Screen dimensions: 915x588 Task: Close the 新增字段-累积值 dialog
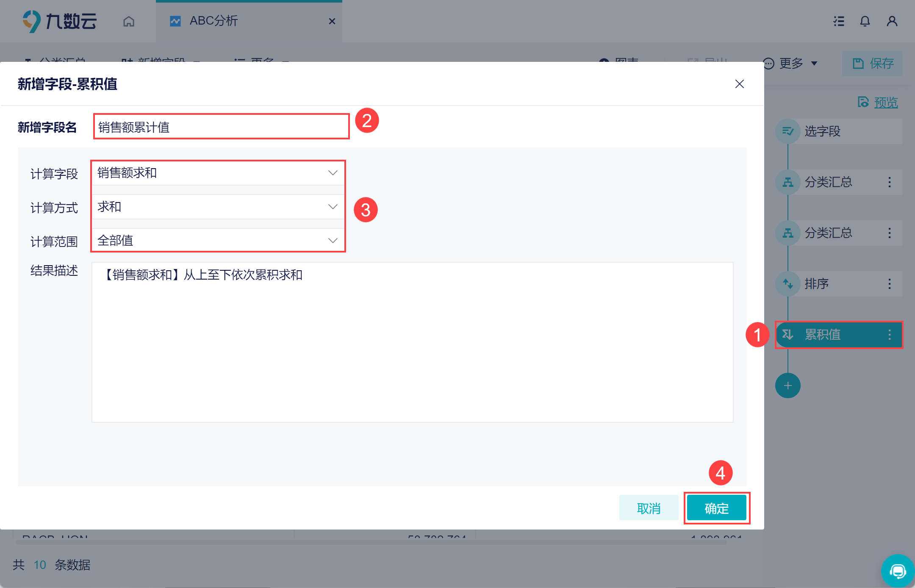click(x=739, y=84)
